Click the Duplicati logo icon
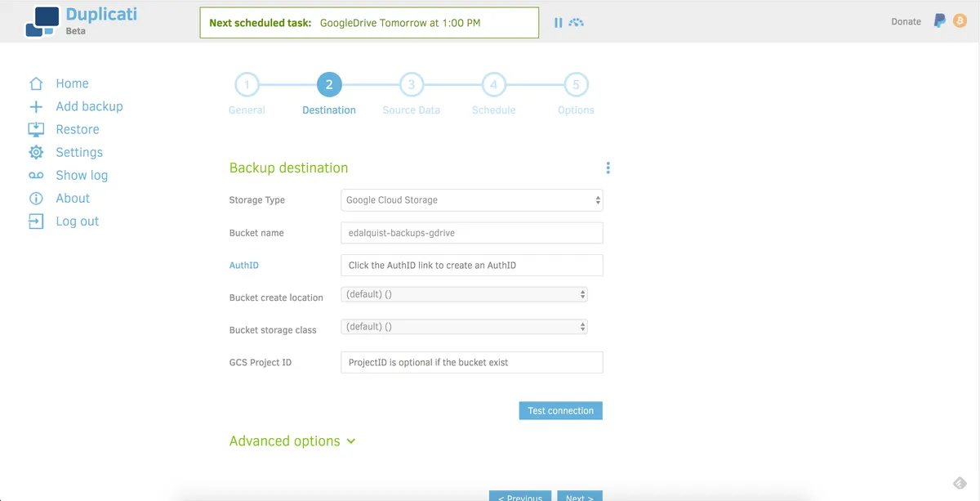Viewport: 980px width, 501px height. (42, 21)
